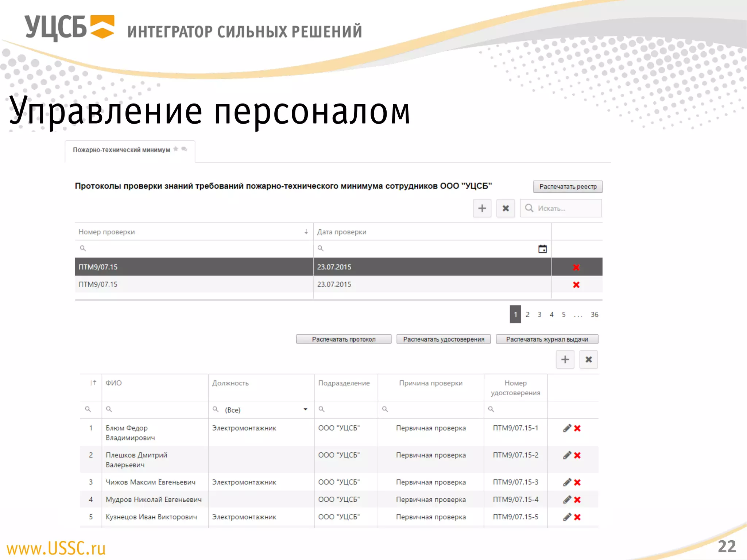Click the comments icon on the Пожарно-технический минимум tab
This screenshot has width=747, height=560.
185,149
